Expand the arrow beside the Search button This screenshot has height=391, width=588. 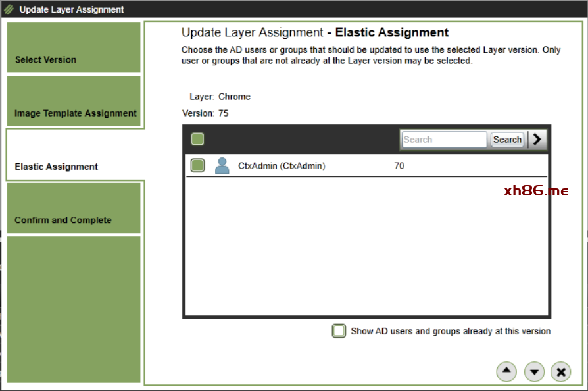(537, 139)
